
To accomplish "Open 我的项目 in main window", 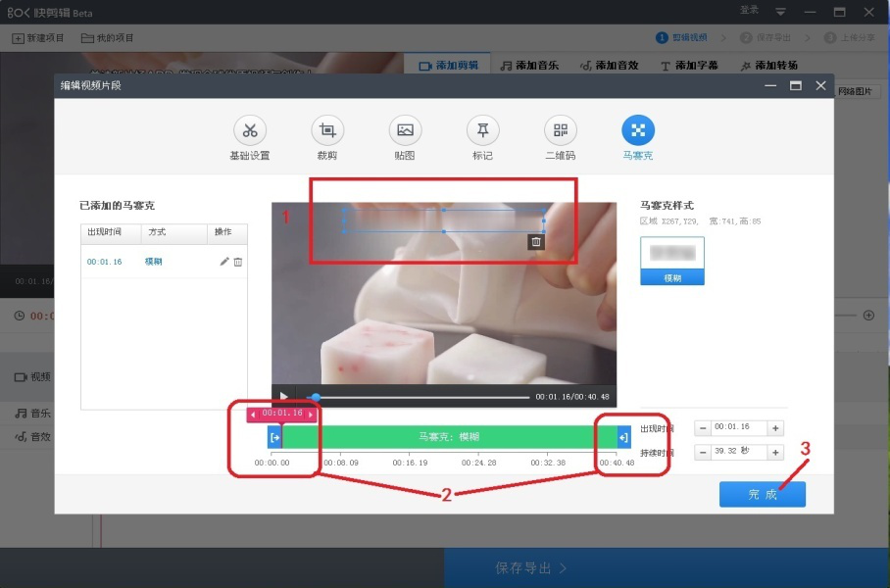I will (x=107, y=38).
